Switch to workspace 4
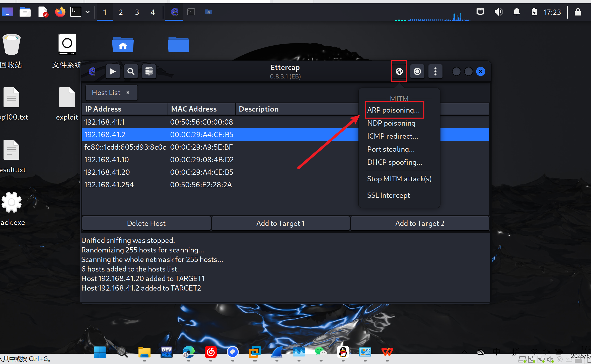This screenshot has width=591, height=364. 153,12
